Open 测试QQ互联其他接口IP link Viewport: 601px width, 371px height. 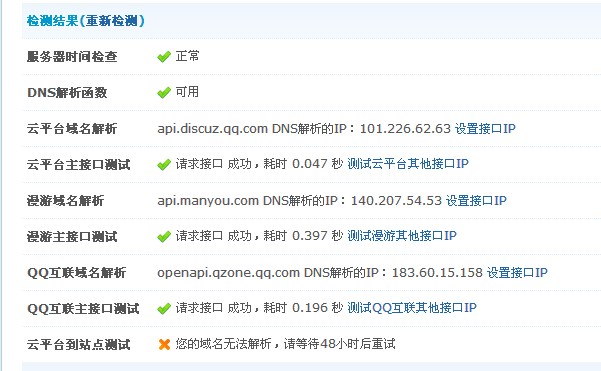pos(412,308)
